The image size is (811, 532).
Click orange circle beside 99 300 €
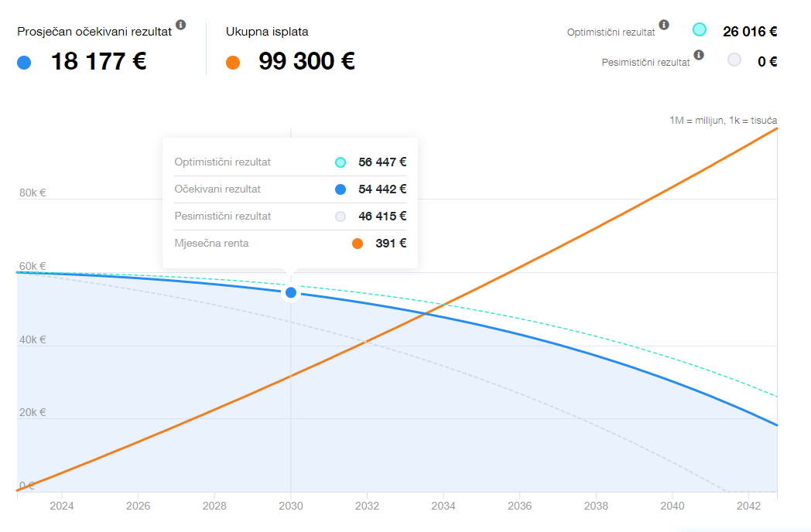[232, 63]
